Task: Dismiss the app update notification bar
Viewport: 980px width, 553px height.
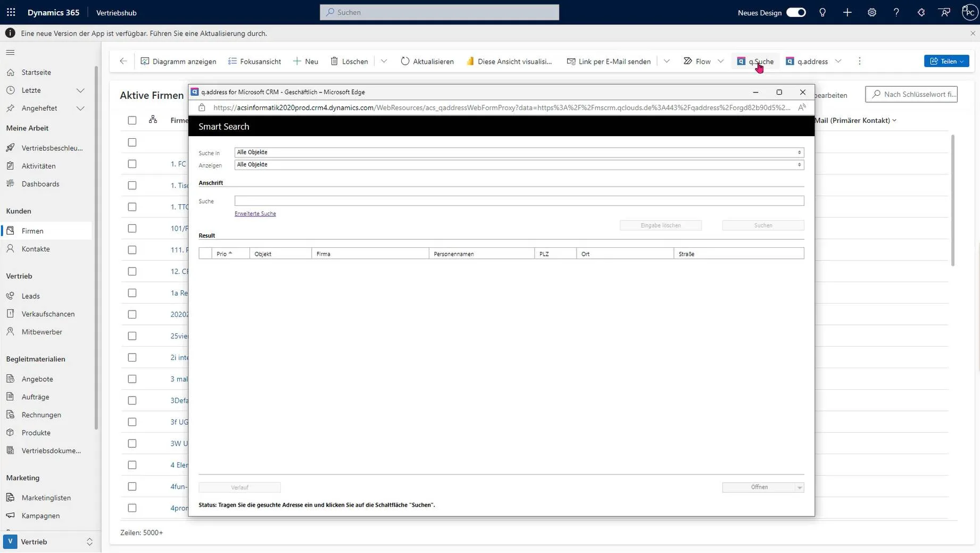Action: pos(973,33)
